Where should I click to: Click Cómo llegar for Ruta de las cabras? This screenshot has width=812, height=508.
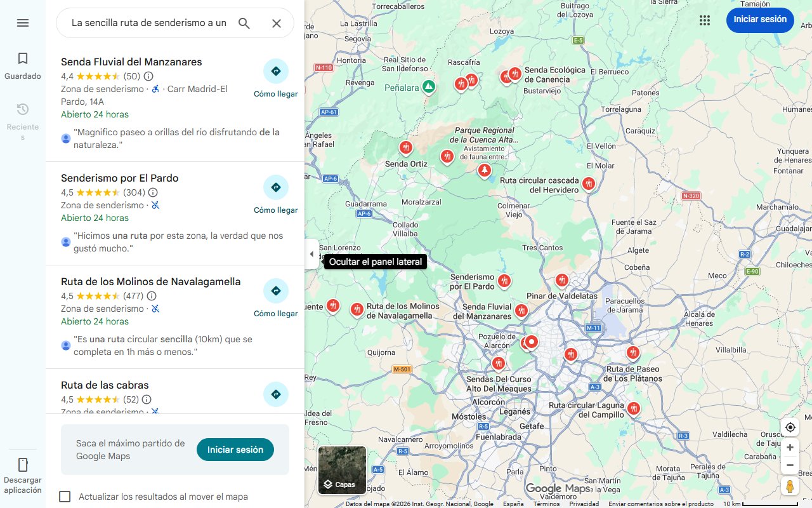pyautogui.click(x=275, y=394)
